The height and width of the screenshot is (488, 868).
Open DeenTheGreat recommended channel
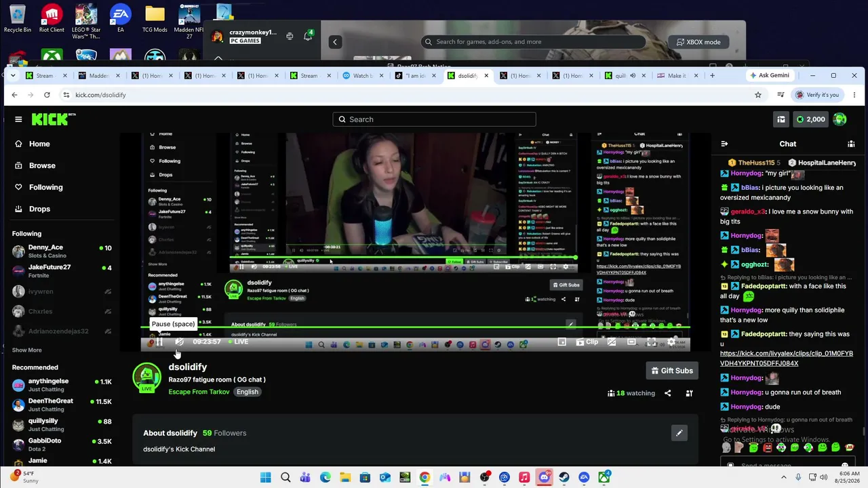point(61,405)
